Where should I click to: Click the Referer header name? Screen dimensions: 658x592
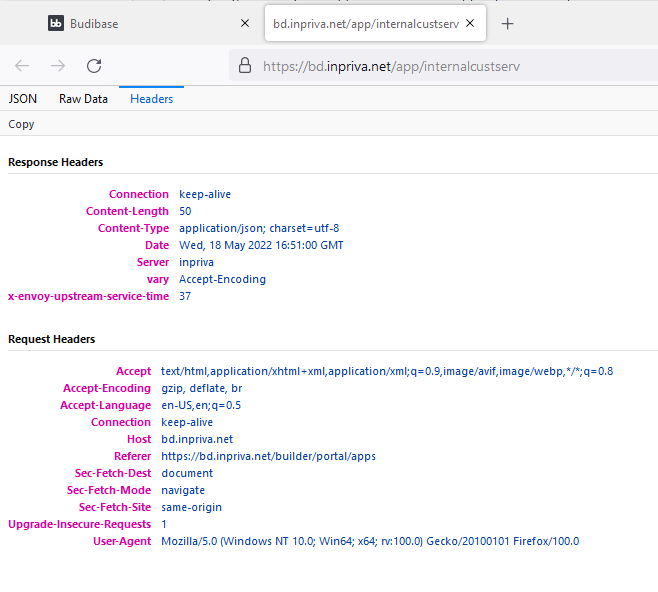[x=132, y=456]
